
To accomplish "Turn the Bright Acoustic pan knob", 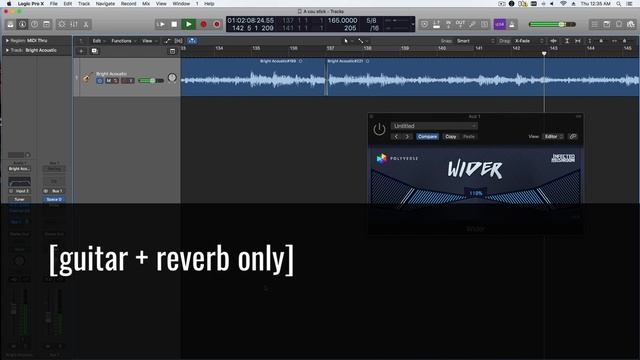I will (x=172, y=78).
